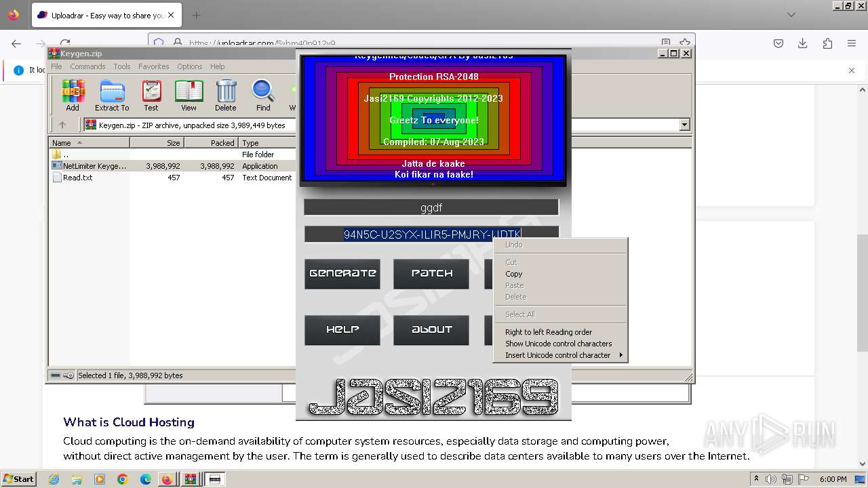Dismiss the Firefox notification bar
Screen dimensions: 868x488
(852, 70)
